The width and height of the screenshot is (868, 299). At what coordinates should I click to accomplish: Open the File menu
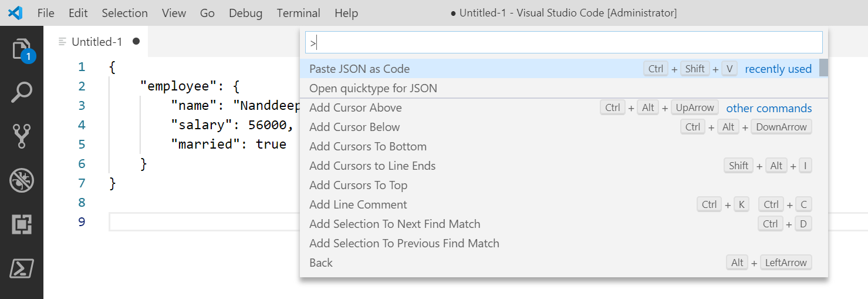pyautogui.click(x=46, y=13)
